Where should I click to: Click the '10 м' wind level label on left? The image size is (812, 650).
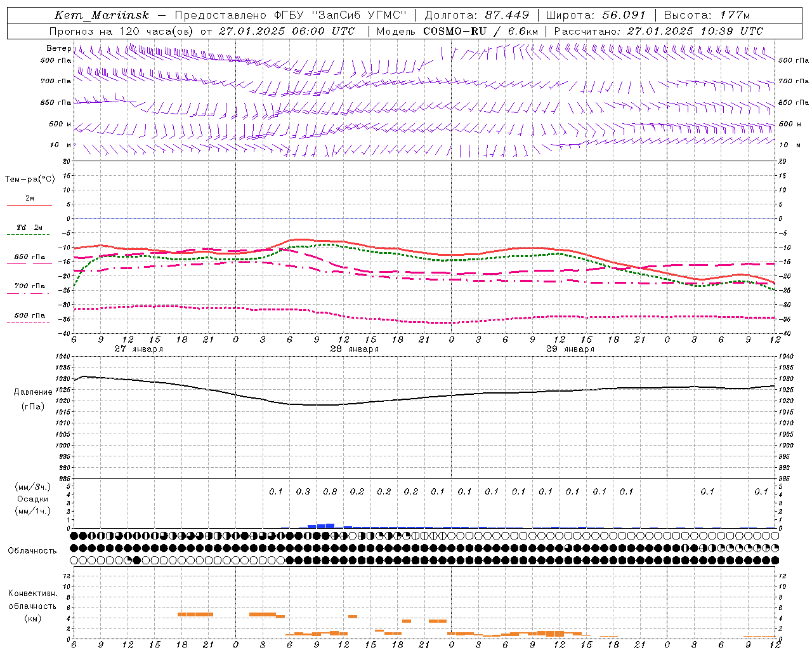click(61, 145)
